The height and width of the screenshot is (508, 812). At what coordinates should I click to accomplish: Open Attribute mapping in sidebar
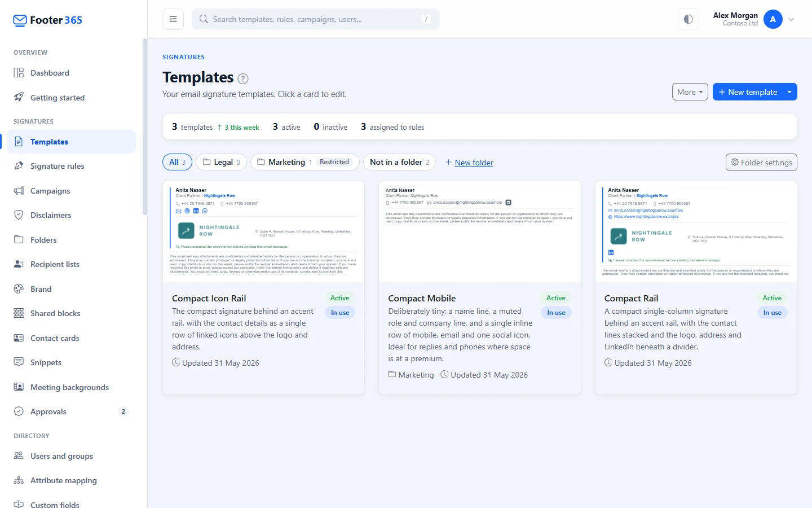point(70,480)
